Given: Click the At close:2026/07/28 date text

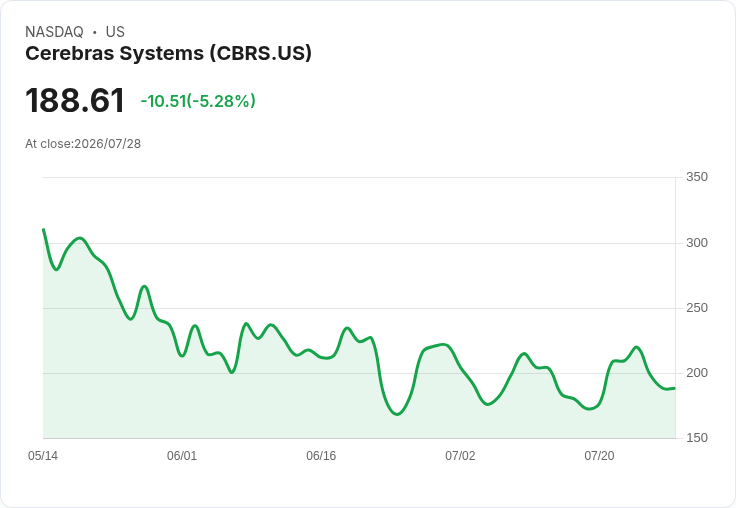Looking at the screenshot, I should point(83,144).
